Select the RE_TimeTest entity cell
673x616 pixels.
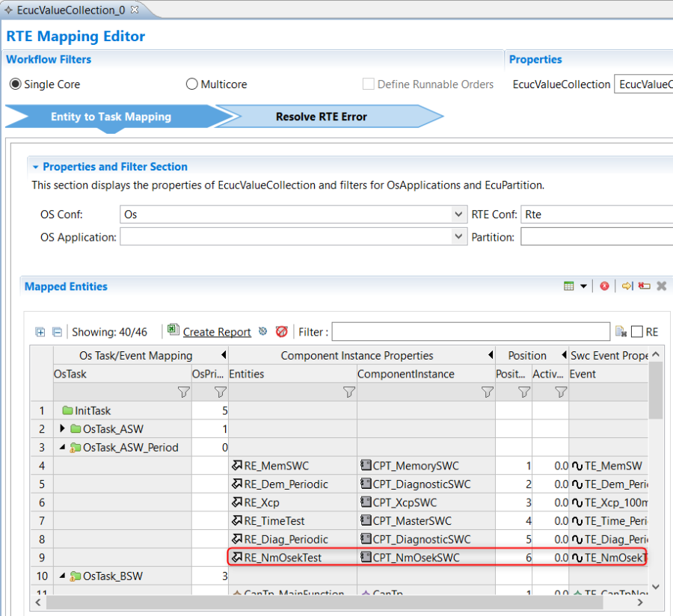click(x=292, y=521)
